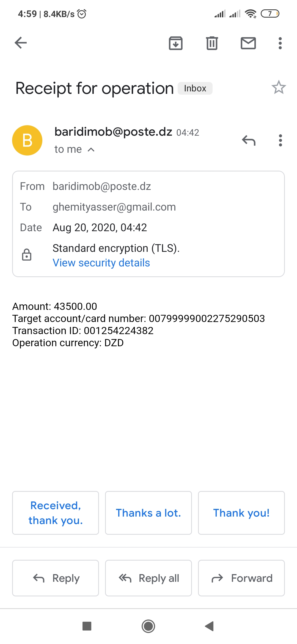Open message options menu beside reply arrow
The width and height of the screenshot is (297, 644).
point(280,140)
